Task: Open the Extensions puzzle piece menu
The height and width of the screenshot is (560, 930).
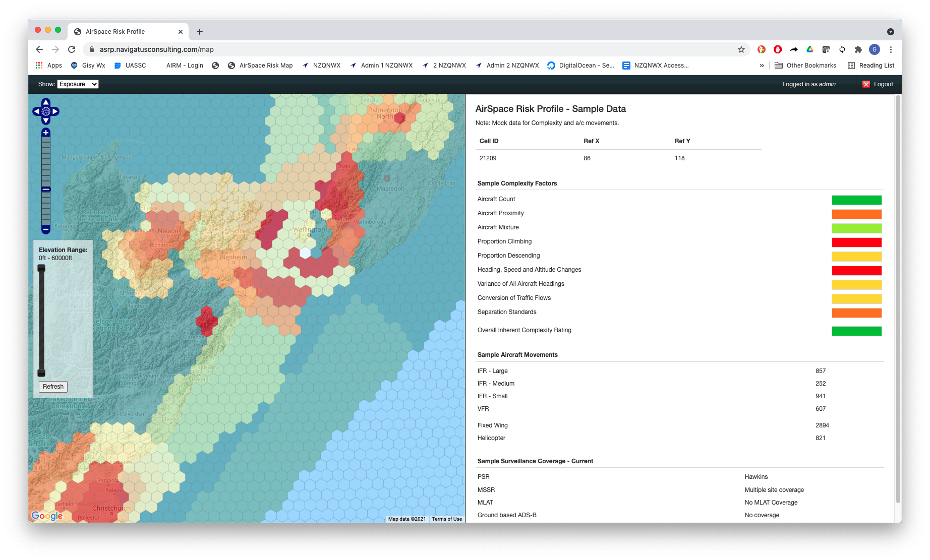Action: pyautogui.click(x=858, y=49)
